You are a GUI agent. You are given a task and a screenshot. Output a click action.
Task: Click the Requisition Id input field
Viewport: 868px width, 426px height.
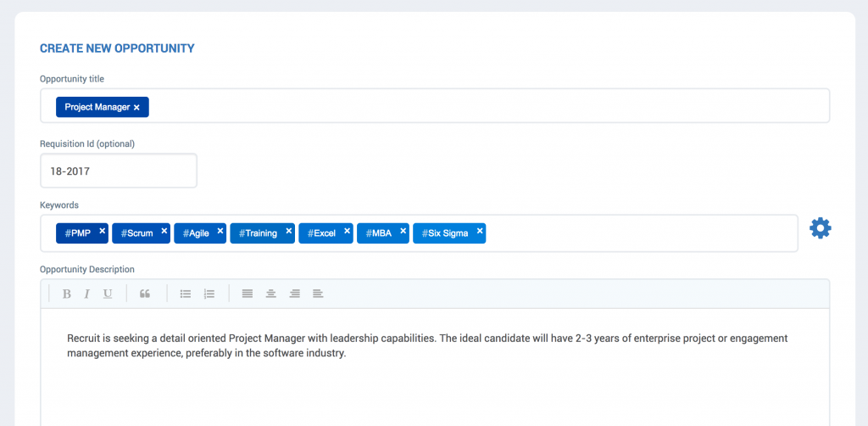(x=118, y=171)
